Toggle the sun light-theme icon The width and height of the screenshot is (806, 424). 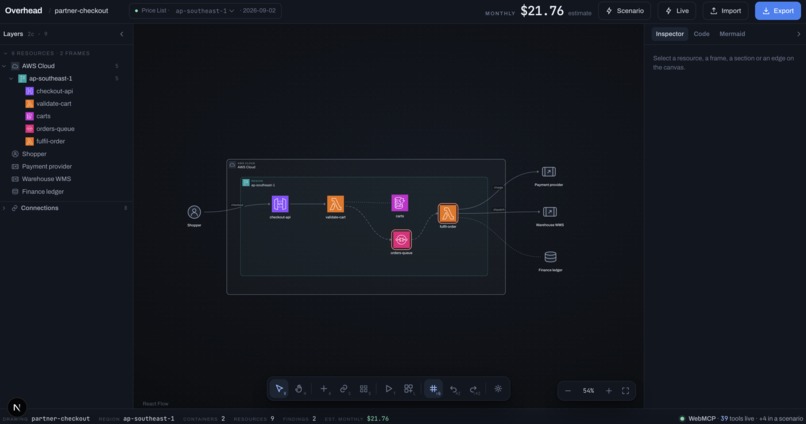tap(498, 389)
